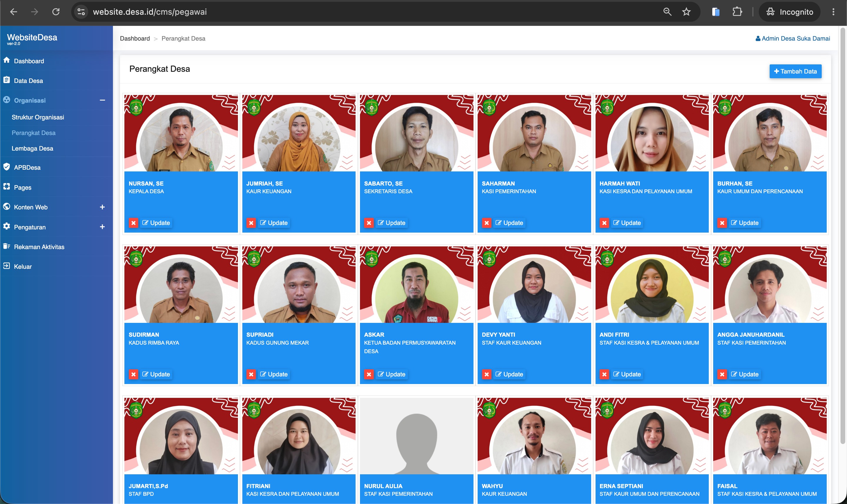Delete NURSAN, SE with red X

tap(134, 223)
